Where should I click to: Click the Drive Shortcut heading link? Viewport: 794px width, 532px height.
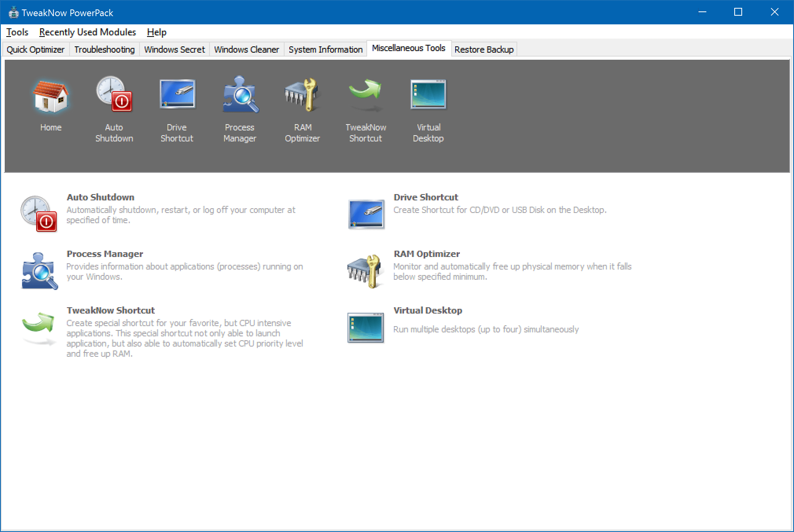point(426,197)
